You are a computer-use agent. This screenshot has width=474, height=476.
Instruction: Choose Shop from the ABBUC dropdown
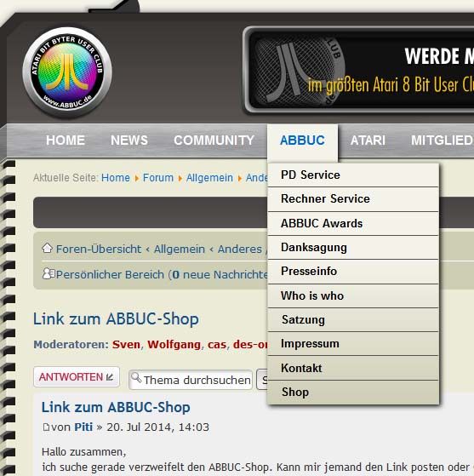(353, 393)
